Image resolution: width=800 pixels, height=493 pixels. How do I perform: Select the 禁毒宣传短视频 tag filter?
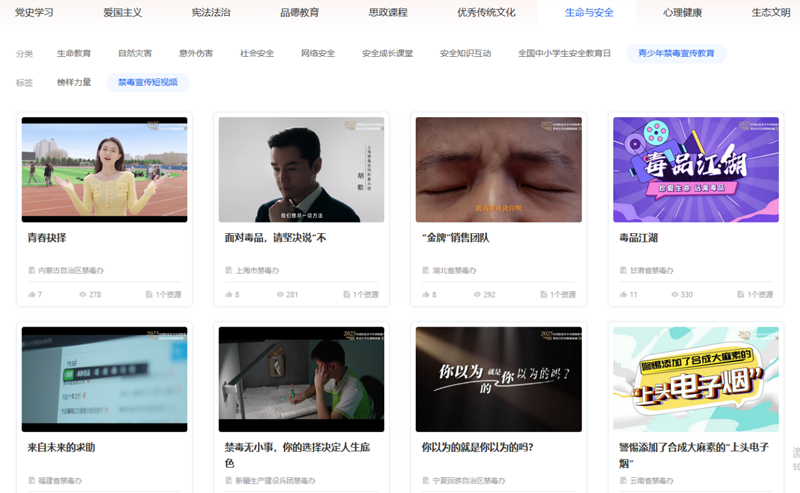(147, 83)
